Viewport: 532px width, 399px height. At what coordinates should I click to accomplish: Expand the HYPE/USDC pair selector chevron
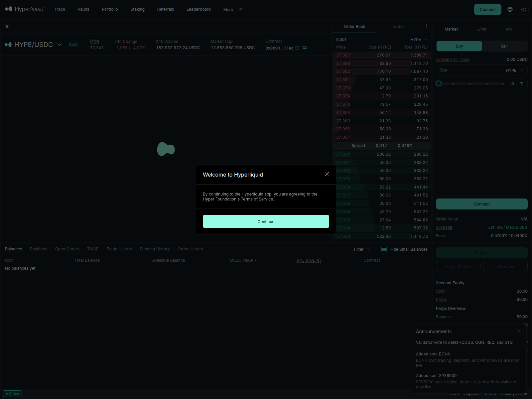click(x=60, y=45)
